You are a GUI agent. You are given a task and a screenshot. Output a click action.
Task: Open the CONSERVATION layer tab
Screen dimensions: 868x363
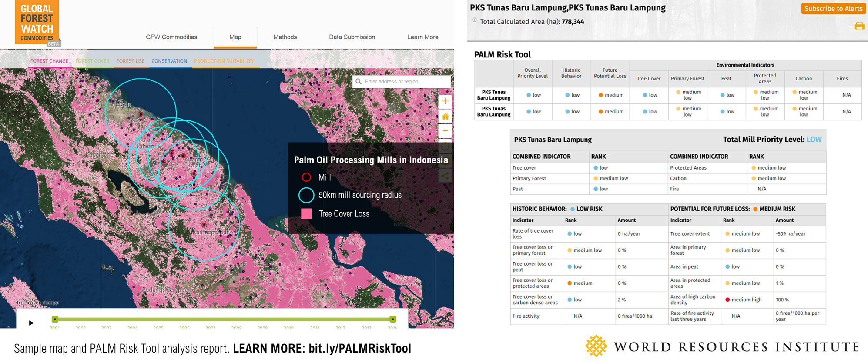[169, 61]
